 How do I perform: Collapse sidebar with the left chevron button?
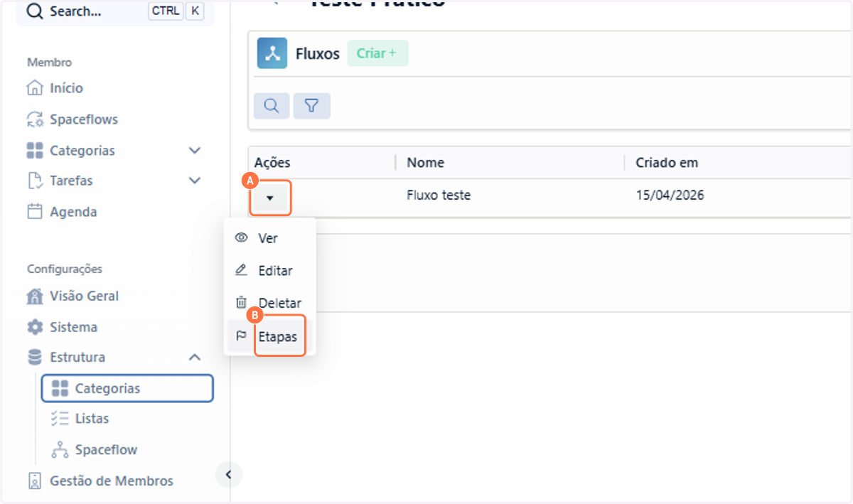click(x=228, y=474)
